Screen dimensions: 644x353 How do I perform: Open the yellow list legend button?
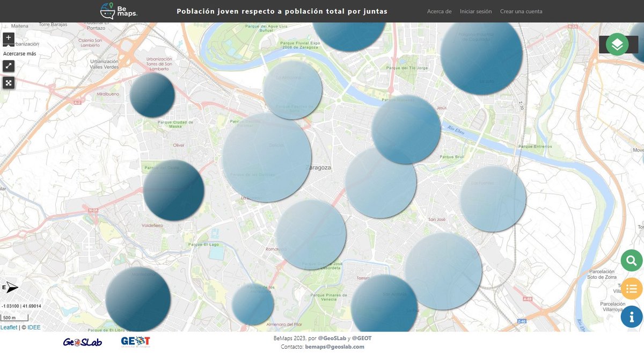click(632, 289)
